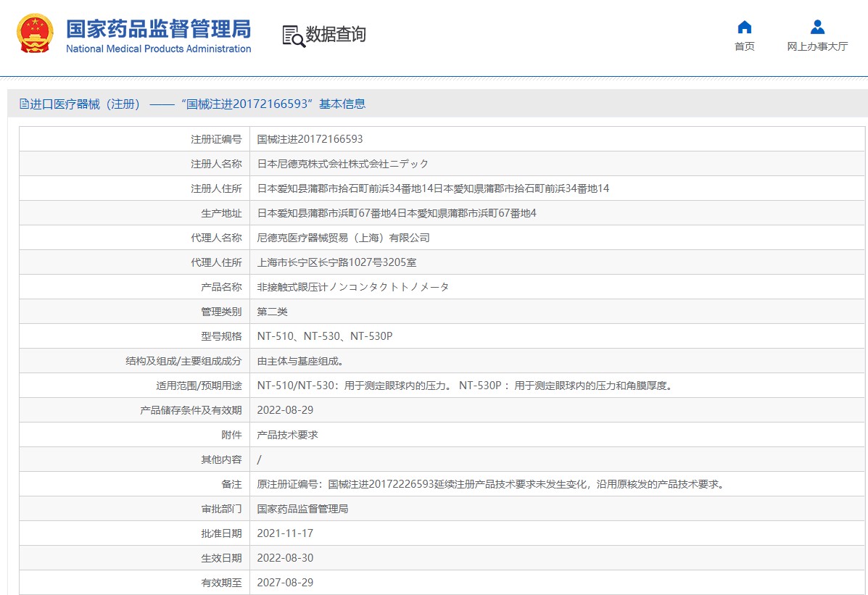Screen dimensions: 868x595
Task: Select the 生产地址 label
Action: pos(221,213)
